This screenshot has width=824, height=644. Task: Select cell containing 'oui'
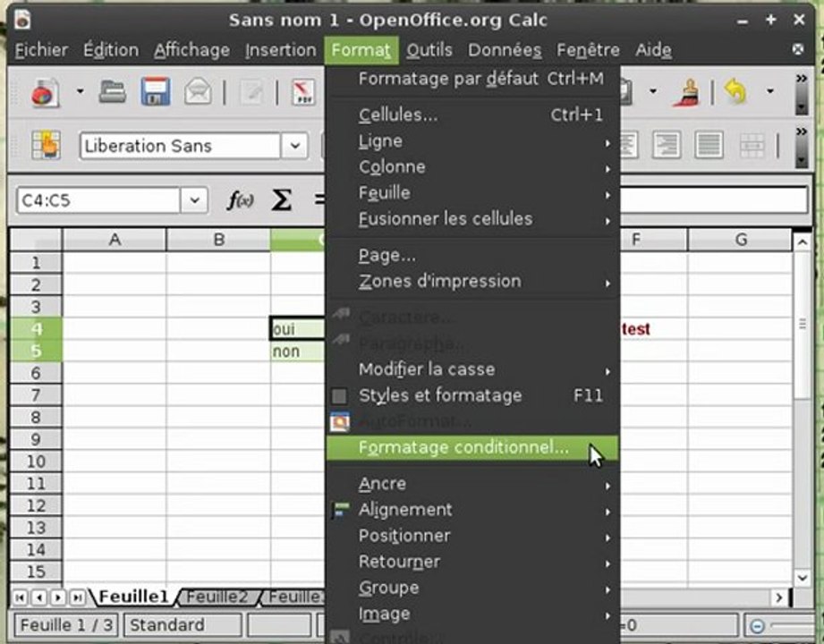coord(297,329)
